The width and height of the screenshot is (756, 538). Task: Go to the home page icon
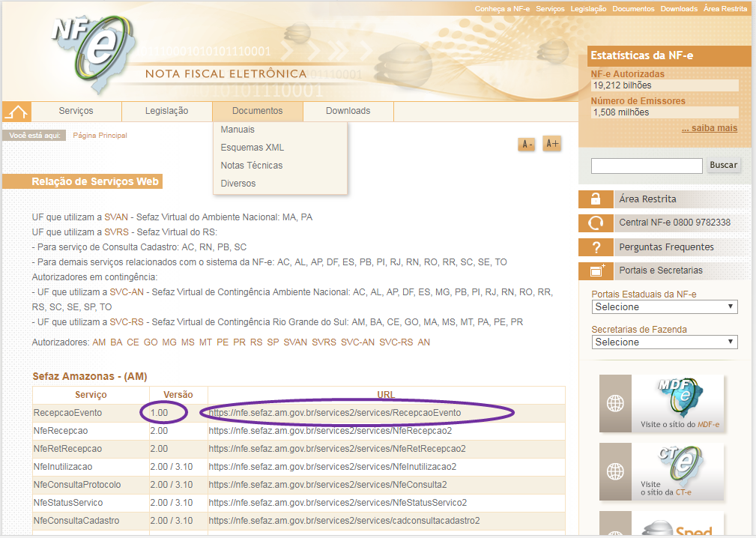point(17,112)
